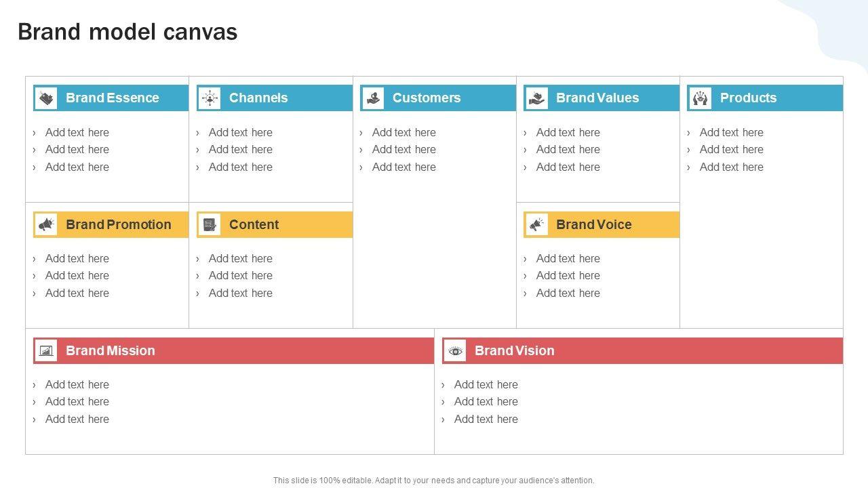Click the Brand Vision eye icon
The image size is (868, 488).
455,350
